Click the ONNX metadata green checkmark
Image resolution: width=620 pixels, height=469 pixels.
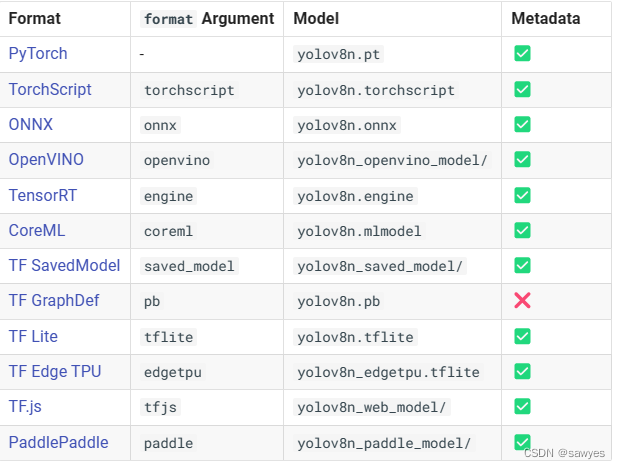point(522,124)
